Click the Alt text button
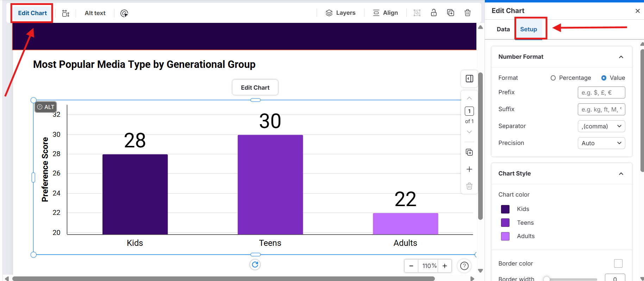644x281 pixels. point(95,13)
